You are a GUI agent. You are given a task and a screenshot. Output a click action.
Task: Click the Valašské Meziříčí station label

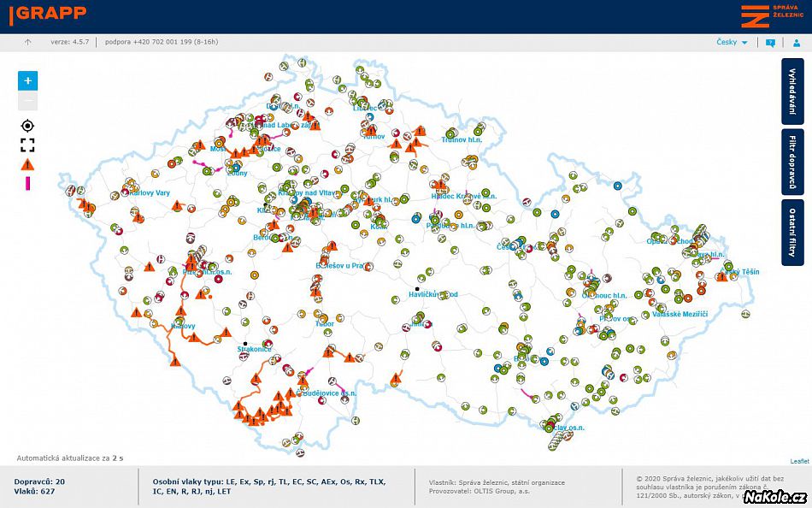pos(680,315)
